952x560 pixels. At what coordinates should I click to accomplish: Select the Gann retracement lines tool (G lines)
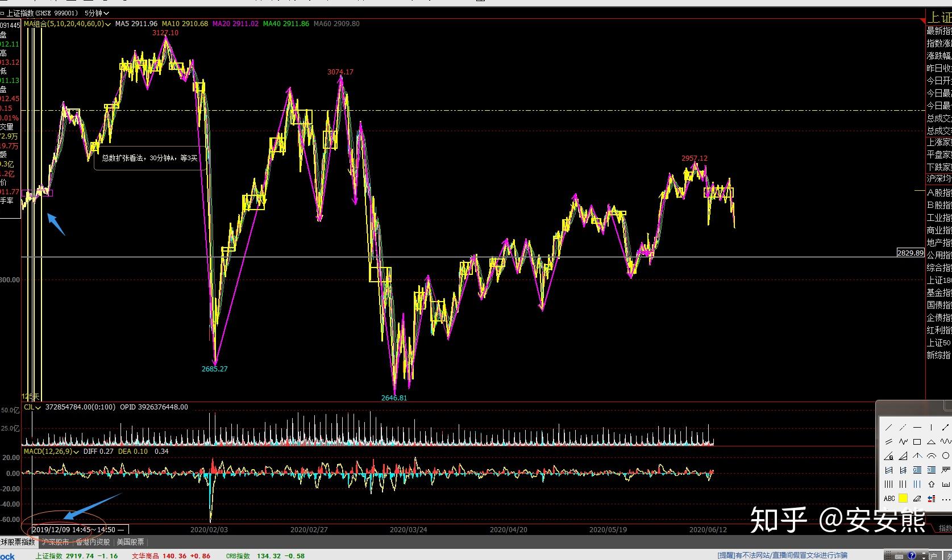pyautogui.click(x=917, y=470)
